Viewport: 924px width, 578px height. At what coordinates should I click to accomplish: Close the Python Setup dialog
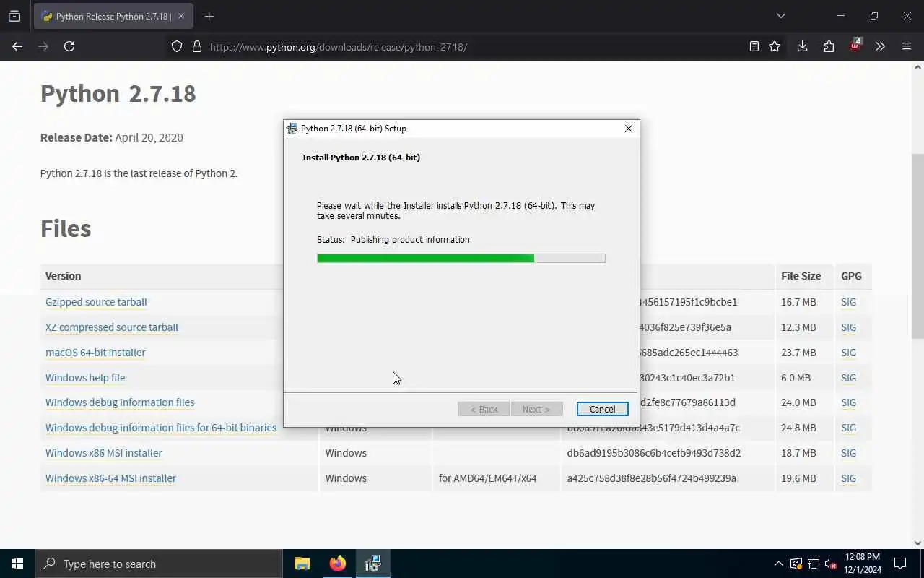click(x=628, y=129)
